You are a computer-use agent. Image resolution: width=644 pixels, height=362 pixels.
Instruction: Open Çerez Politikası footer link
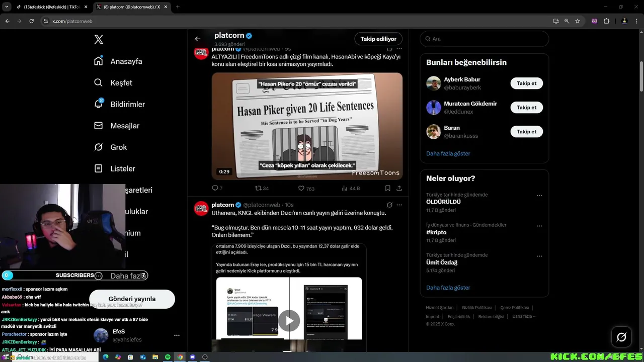pyautogui.click(x=515, y=308)
